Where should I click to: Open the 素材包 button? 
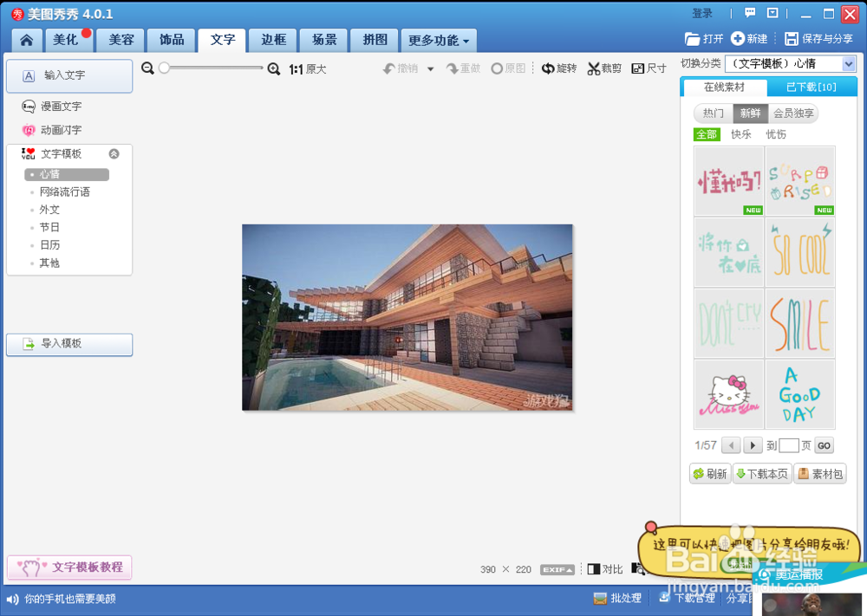820,474
